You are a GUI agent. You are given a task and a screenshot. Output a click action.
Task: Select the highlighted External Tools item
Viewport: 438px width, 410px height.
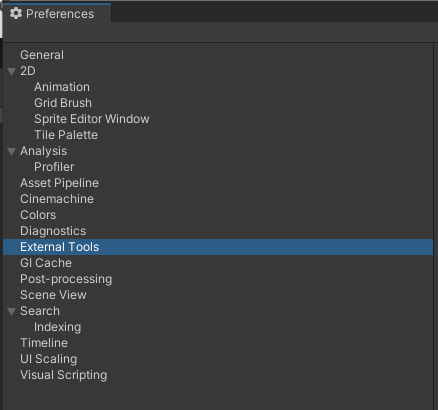tap(218, 247)
